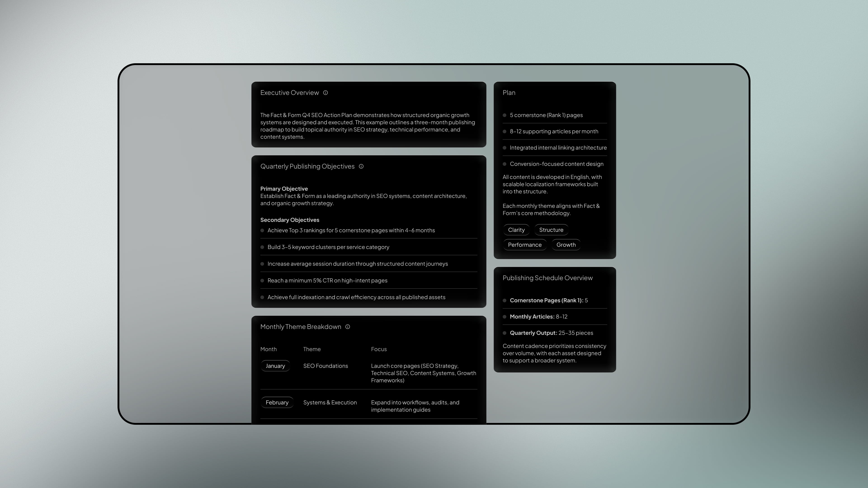Click the 'Systems & Execution' theme cell
The image size is (868, 488).
tap(330, 402)
